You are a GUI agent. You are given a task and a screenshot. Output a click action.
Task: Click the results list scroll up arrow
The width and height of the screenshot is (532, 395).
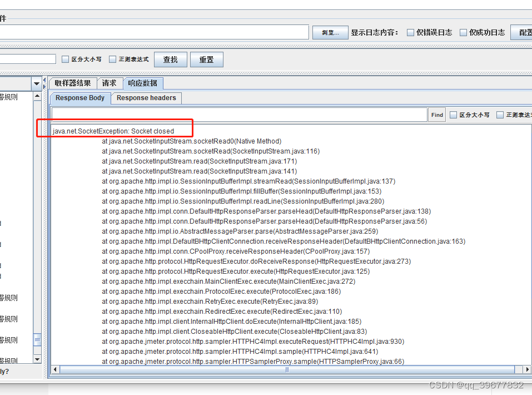pos(37,96)
